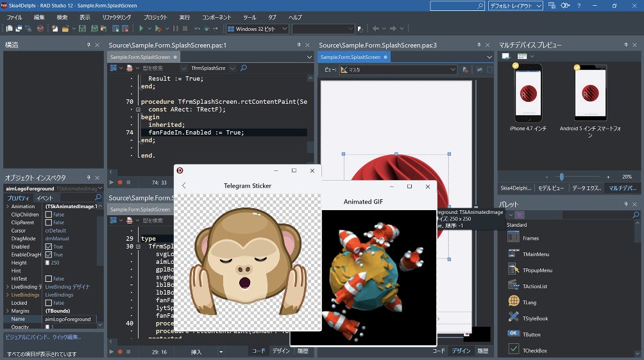Adjust the preview zoom slider
Screen dimensions: 644x360
click(561, 177)
